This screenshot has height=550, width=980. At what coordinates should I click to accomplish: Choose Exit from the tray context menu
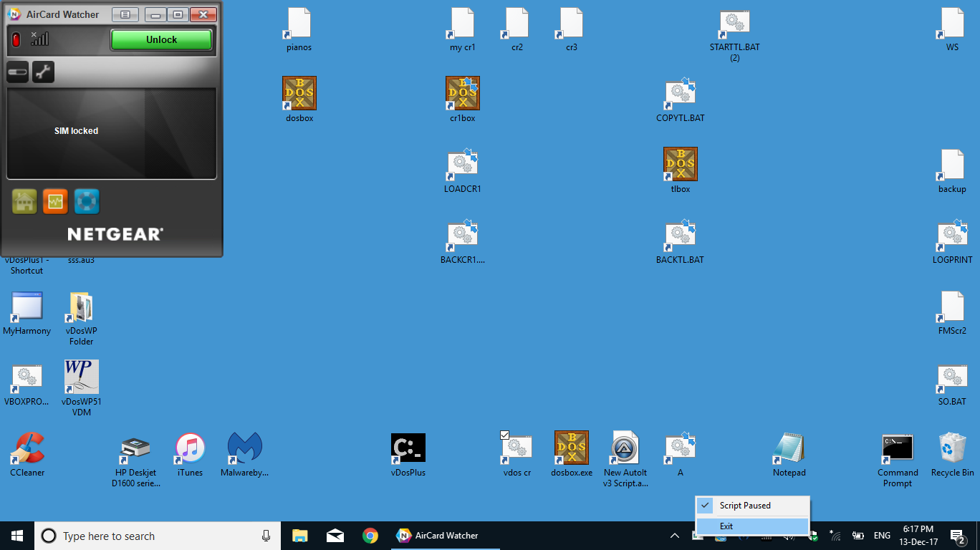tap(752, 526)
